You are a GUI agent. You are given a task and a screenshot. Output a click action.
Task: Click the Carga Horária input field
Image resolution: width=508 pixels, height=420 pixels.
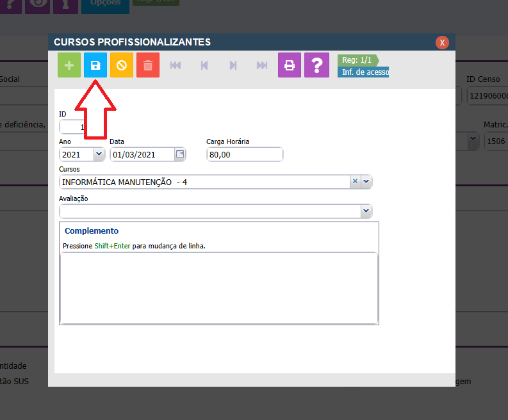[244, 154]
